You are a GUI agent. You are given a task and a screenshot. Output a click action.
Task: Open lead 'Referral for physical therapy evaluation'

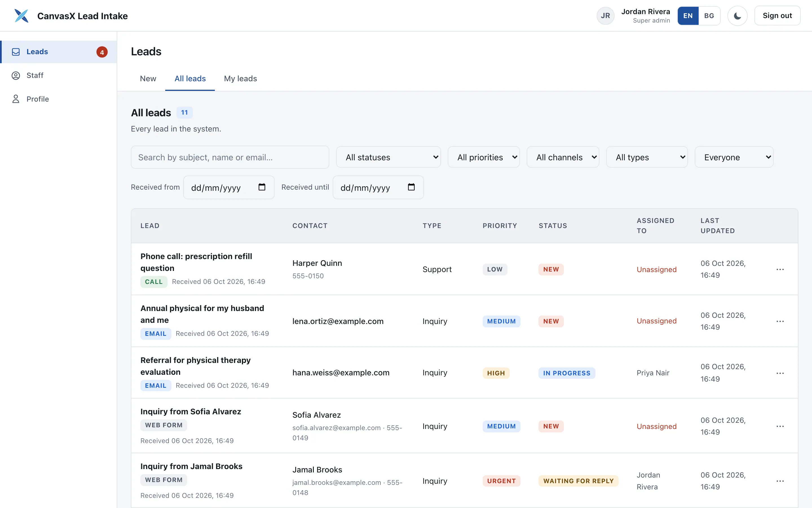pos(195,366)
